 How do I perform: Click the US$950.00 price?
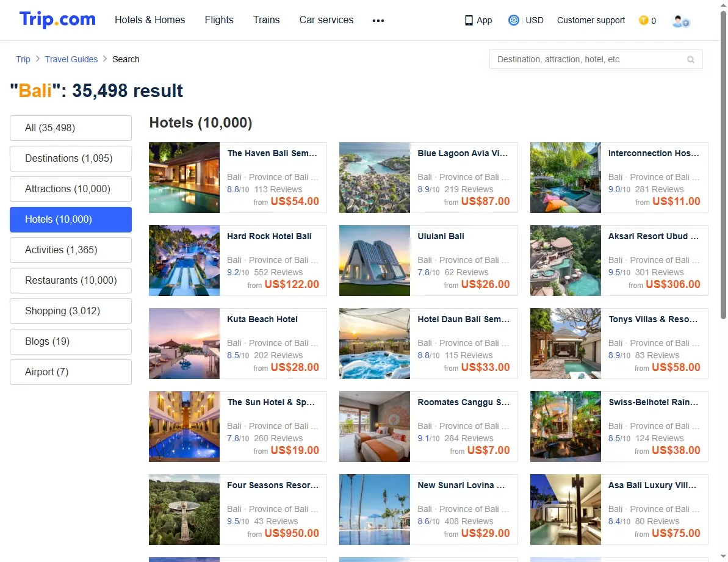292,534
